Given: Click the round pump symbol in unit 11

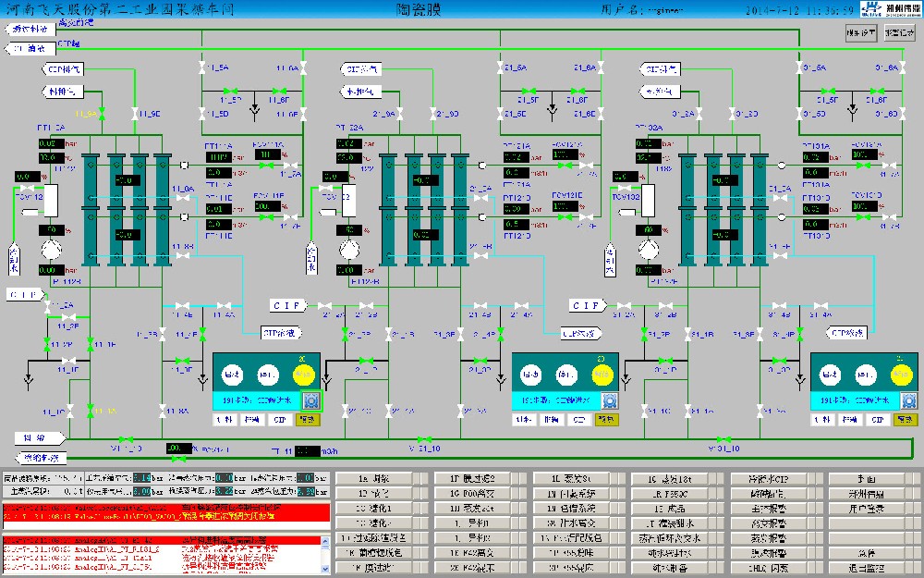Looking at the screenshot, I should tap(51, 250).
